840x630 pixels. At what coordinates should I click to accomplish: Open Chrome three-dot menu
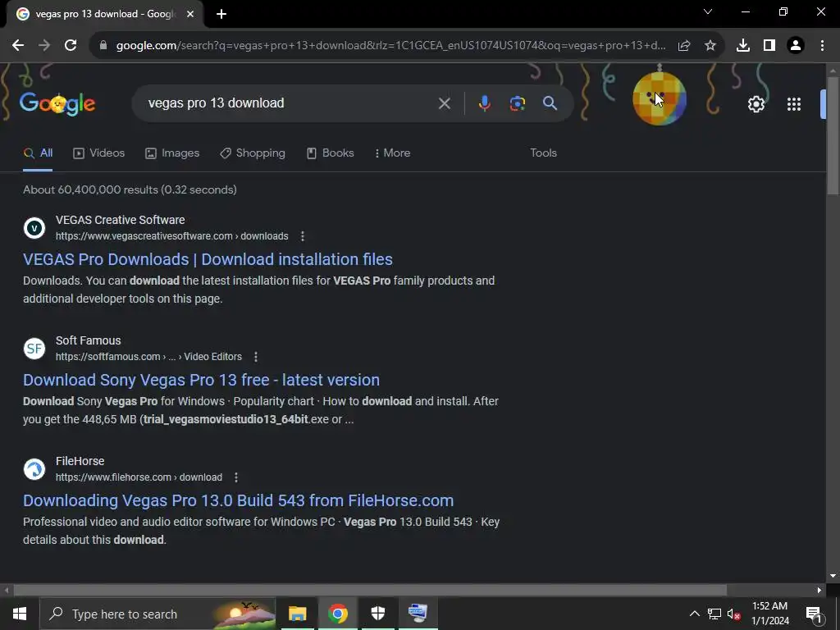pyautogui.click(x=822, y=46)
